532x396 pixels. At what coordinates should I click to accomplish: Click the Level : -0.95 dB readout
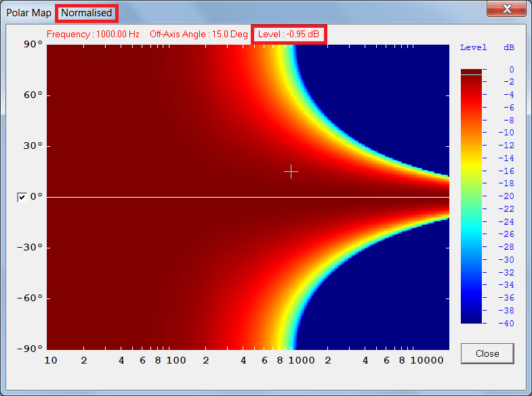pos(289,35)
